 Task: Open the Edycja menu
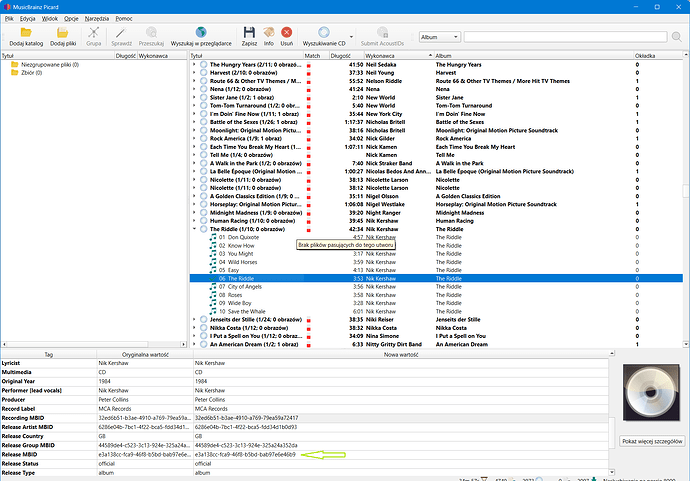point(27,18)
